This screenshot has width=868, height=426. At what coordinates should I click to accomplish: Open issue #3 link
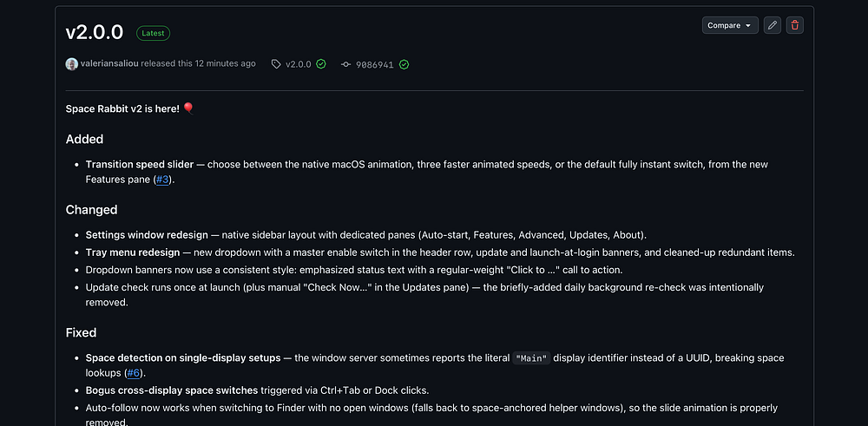tap(162, 180)
